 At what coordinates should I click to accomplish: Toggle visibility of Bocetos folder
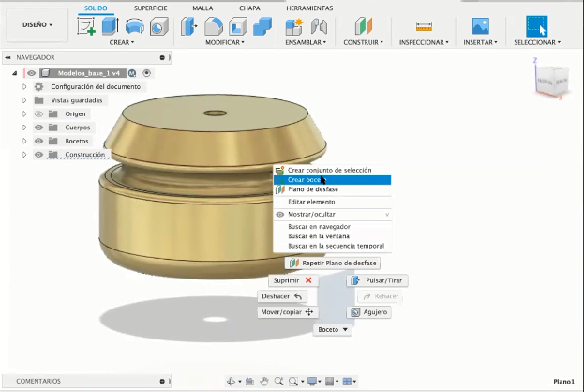pyautogui.click(x=38, y=141)
